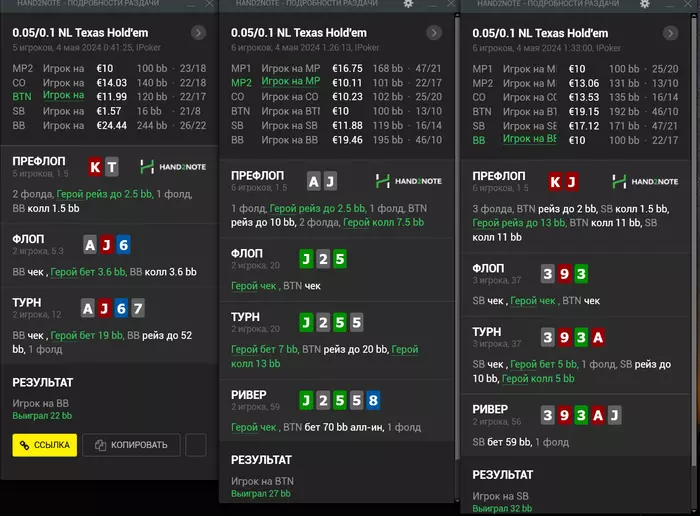Click Hand2Note logo in middle panel
Image resolution: width=700 pixels, height=516 pixels.
[408, 181]
